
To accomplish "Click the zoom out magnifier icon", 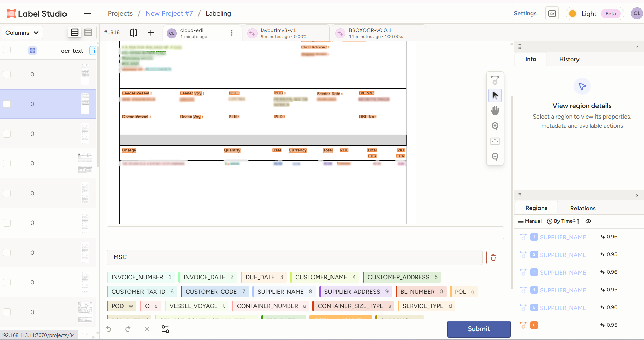I will click(x=495, y=157).
